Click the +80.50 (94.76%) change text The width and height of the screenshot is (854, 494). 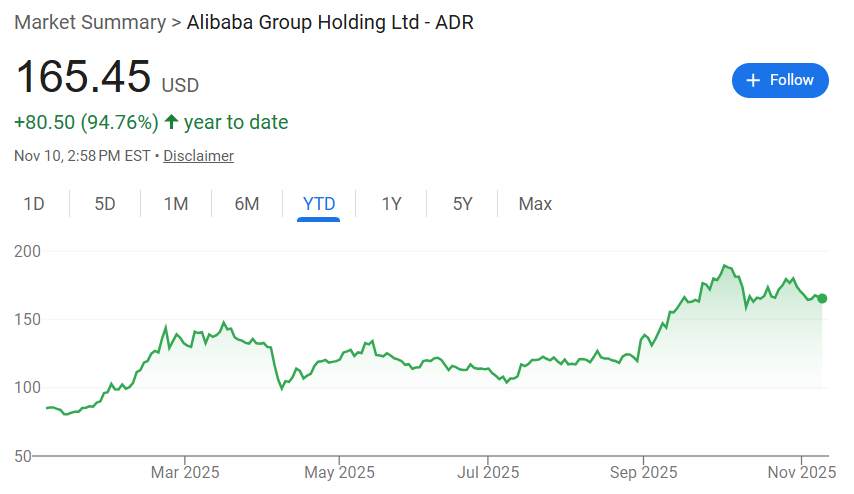(x=86, y=122)
